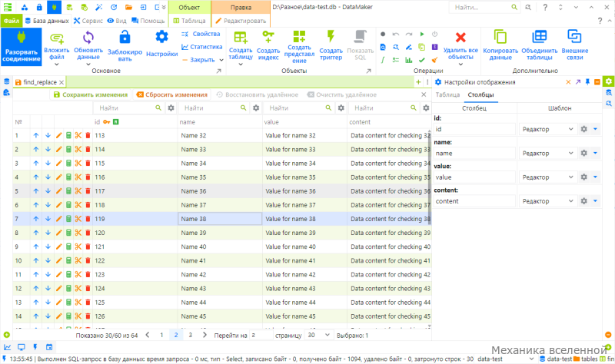The image size is (615, 364).
Task: Switch to the Таблица tab in display settings
Action: point(447,94)
